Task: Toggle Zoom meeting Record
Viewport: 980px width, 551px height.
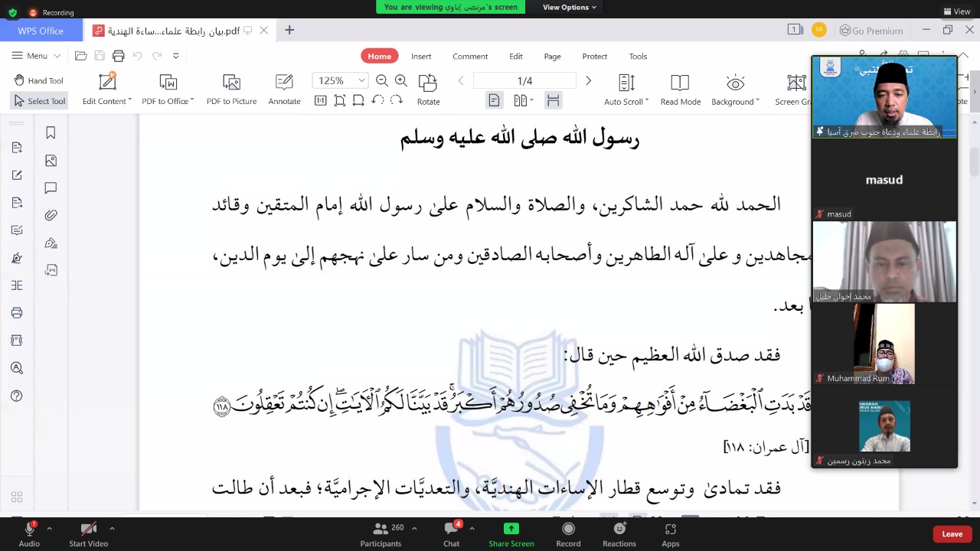Action: 568,534
